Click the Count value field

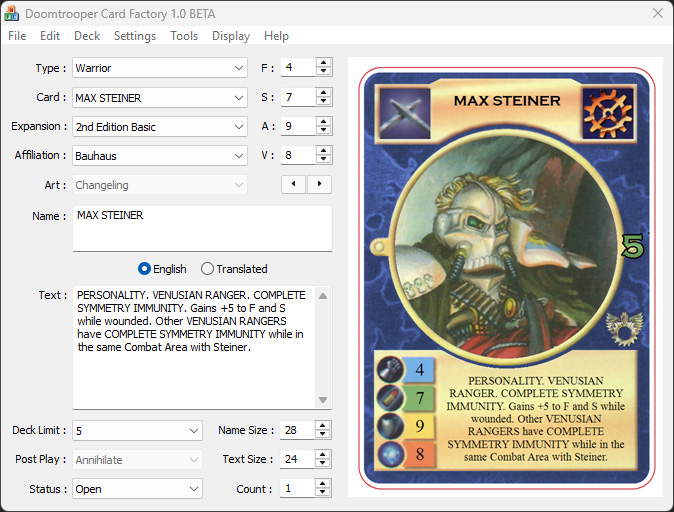tap(297, 488)
